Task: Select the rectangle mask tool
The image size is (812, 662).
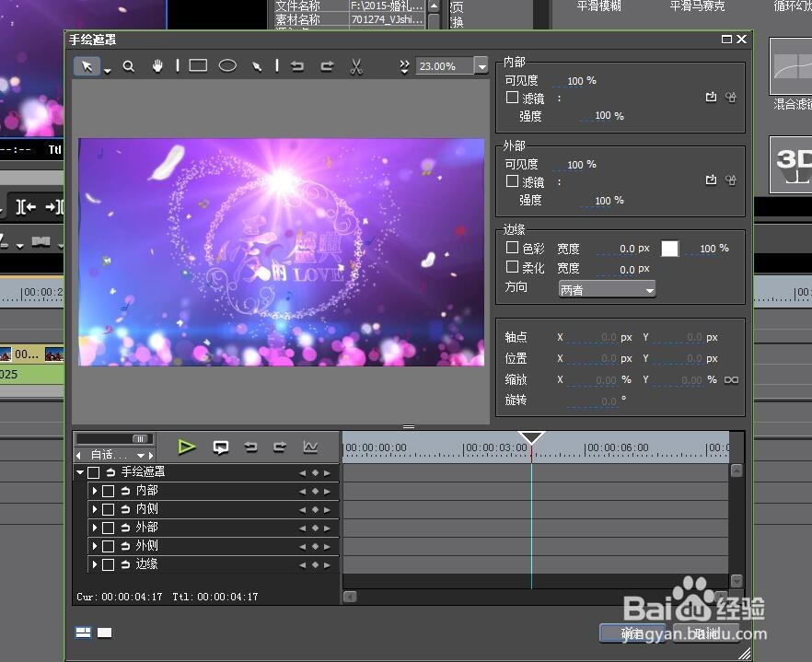Action: click(x=198, y=65)
